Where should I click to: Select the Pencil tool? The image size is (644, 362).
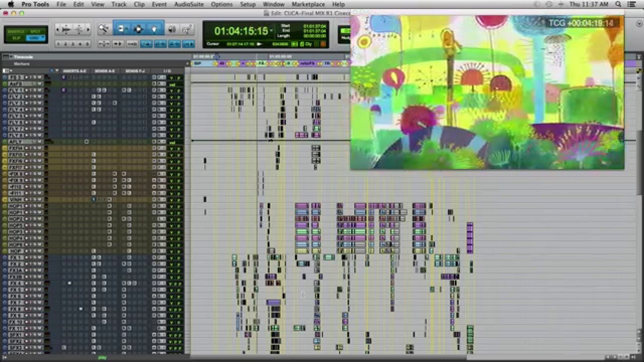(187, 29)
